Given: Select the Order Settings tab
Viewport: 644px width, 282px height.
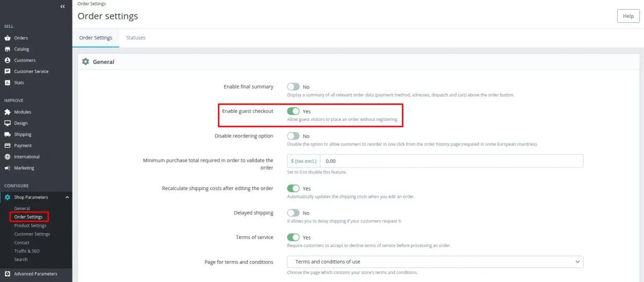Looking at the screenshot, I should point(96,38).
